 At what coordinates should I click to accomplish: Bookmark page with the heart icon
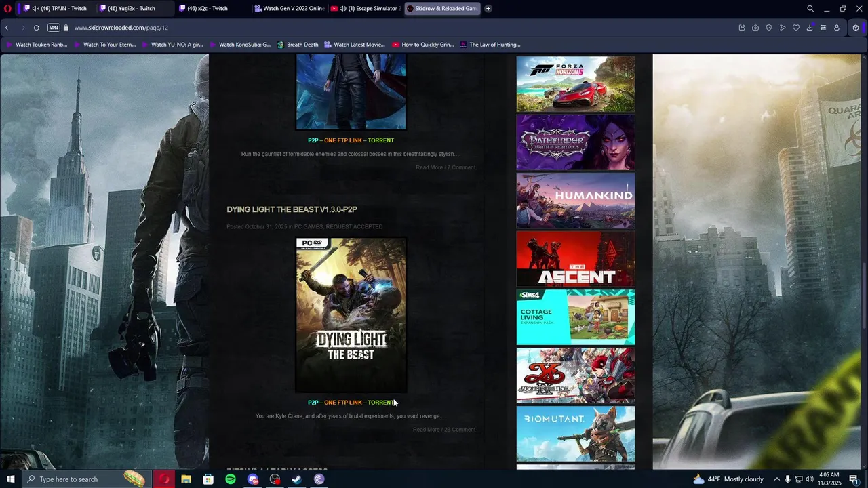[x=796, y=28]
